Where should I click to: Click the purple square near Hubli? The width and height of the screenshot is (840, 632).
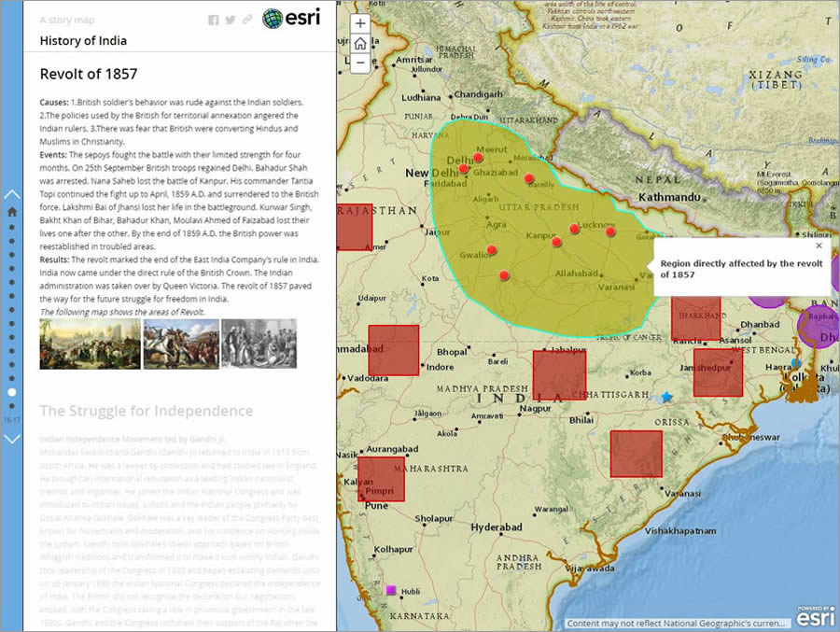coord(391,590)
